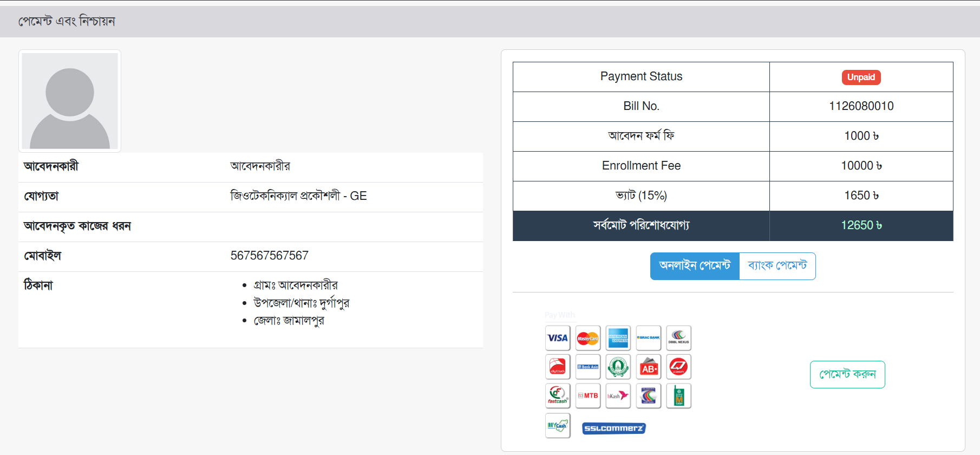This screenshot has width=980, height=455.
Task: Select the VISA card payment icon
Action: pyautogui.click(x=558, y=338)
